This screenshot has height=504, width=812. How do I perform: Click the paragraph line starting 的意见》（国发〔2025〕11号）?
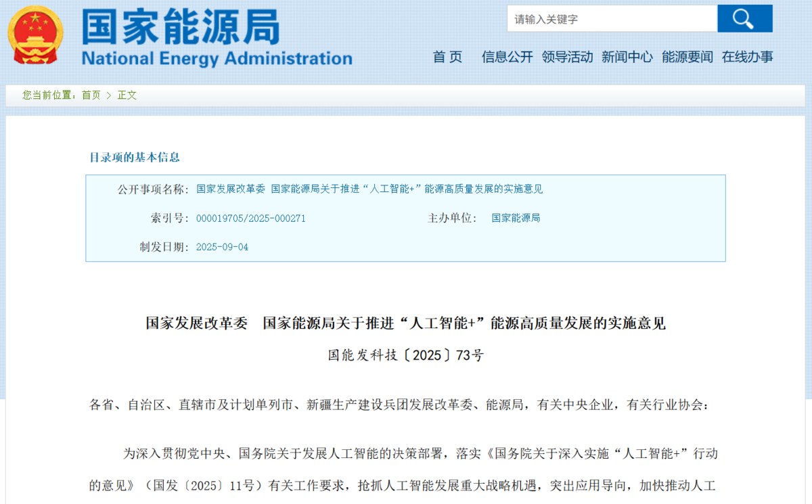click(403, 485)
